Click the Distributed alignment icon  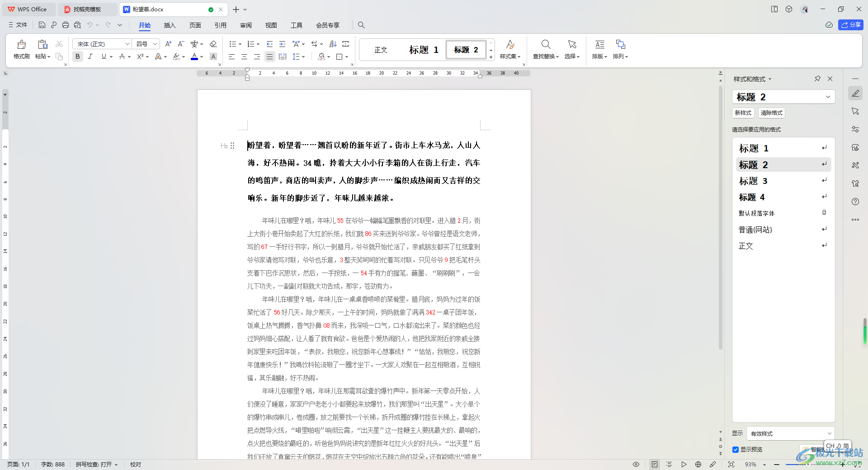[283, 56]
